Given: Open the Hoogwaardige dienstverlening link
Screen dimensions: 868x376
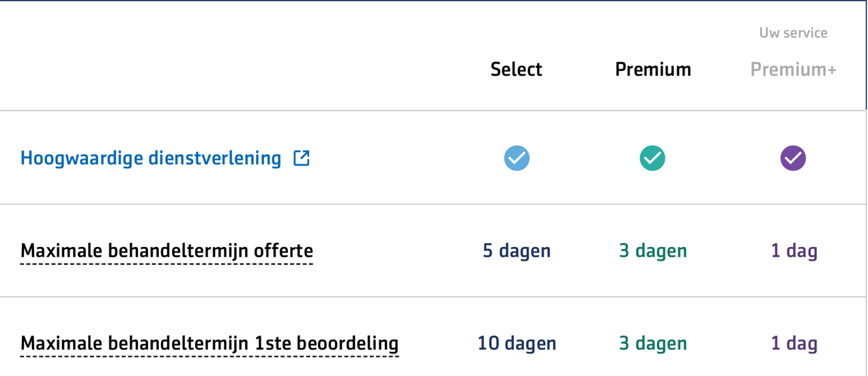Looking at the screenshot, I should click(151, 158).
